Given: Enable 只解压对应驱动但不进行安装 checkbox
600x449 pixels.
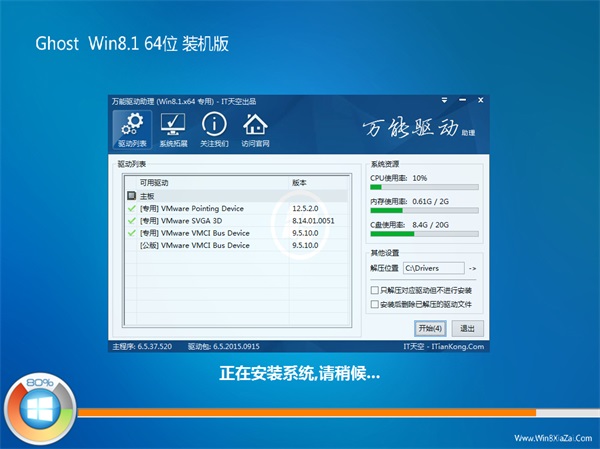Looking at the screenshot, I should coord(374,289).
